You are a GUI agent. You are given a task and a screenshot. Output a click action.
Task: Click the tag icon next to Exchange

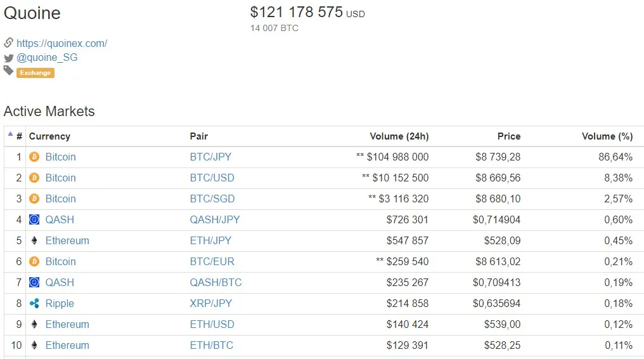pos(9,70)
